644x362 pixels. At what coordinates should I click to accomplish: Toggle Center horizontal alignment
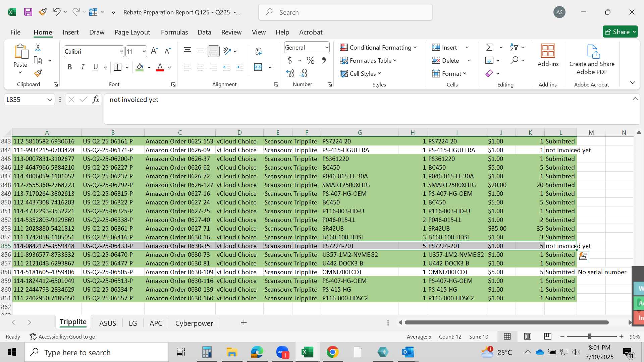coord(201,67)
